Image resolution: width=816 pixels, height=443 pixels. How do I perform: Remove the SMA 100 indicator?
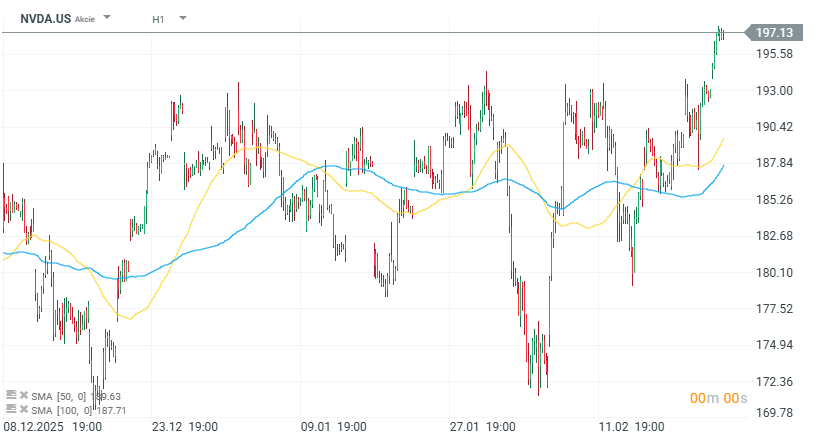23,410
